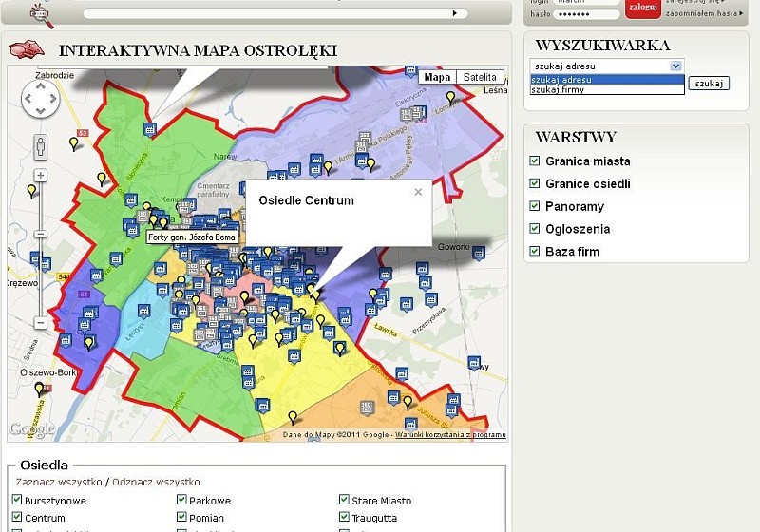Image resolution: width=760 pixels, height=532 pixels.
Task: Click the zoom slider handle on map
Action: click(41, 234)
